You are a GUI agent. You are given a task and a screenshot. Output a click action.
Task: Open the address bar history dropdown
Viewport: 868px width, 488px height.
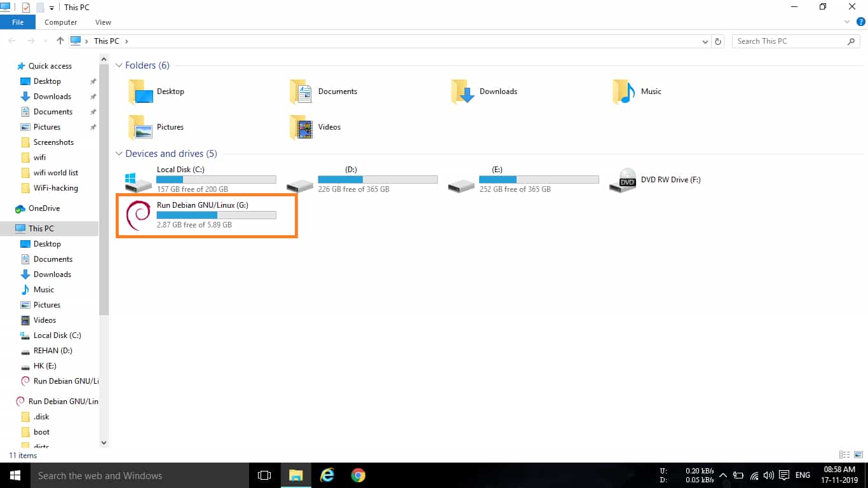[x=705, y=41]
